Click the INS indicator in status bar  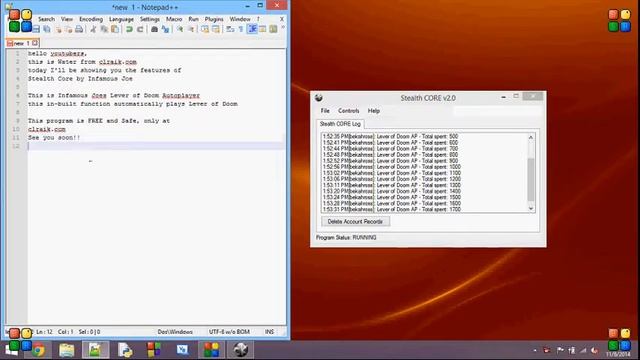click(269, 332)
